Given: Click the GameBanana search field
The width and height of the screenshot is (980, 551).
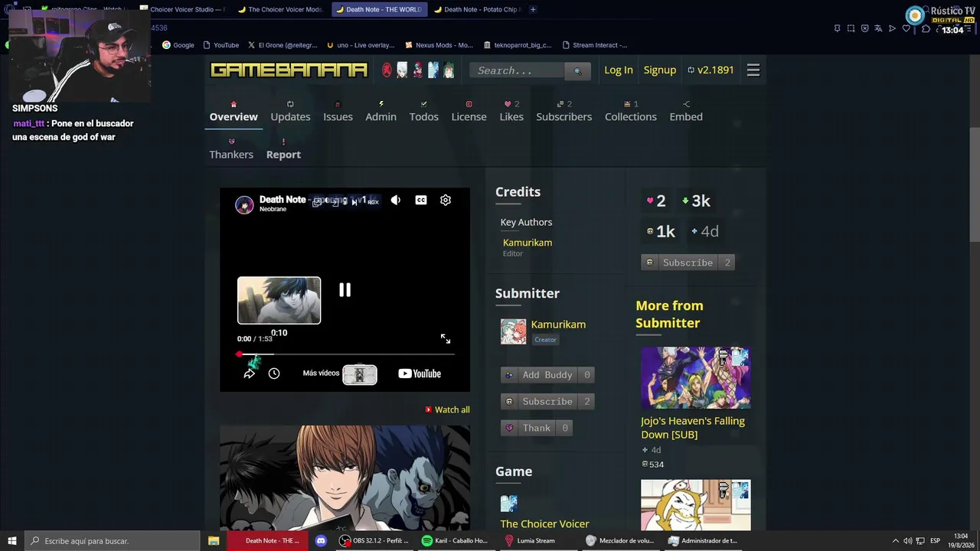Looking at the screenshot, I should point(518,70).
